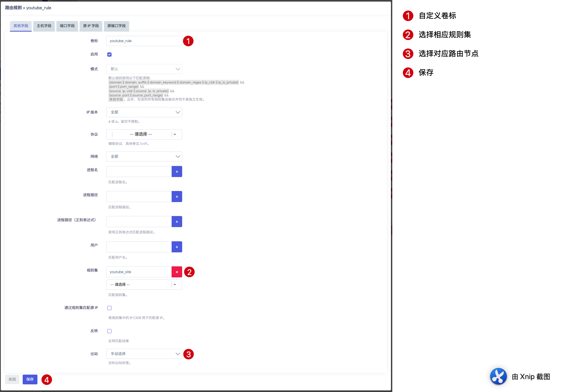Screen dimensions: 561x392
Task: Open the 网络 network dropdown
Action: click(144, 156)
